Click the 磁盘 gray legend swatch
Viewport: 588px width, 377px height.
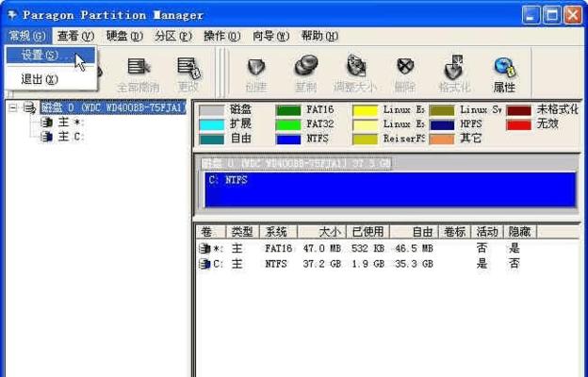point(212,110)
